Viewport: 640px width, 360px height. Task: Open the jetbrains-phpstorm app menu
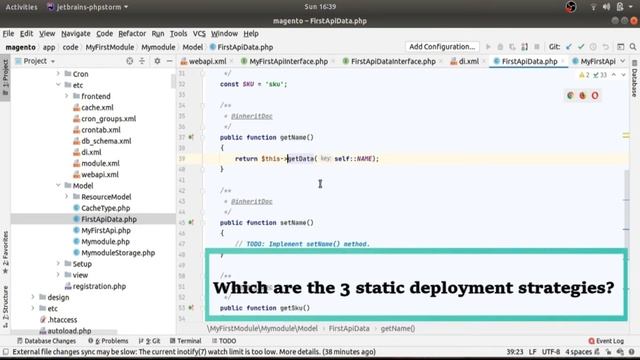coord(88,7)
